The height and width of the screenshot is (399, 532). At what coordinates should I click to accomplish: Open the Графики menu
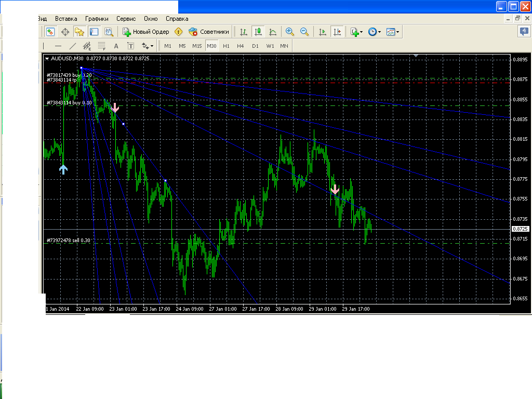click(x=97, y=18)
